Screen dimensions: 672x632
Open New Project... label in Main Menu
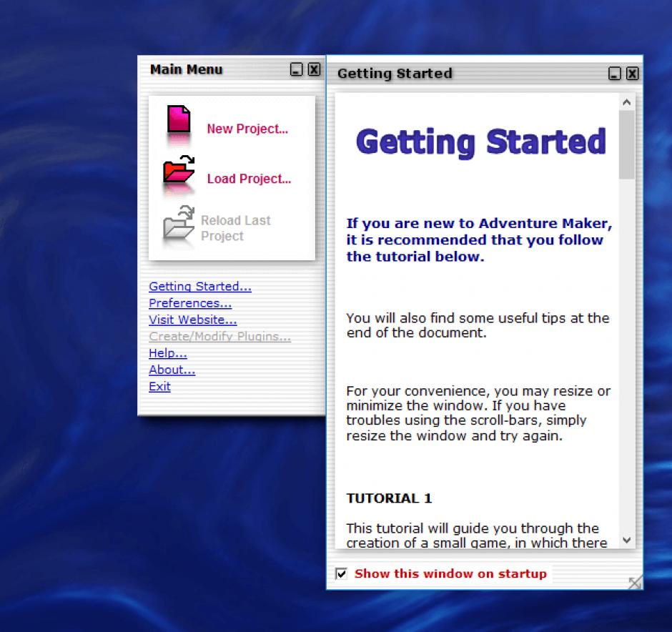247,129
